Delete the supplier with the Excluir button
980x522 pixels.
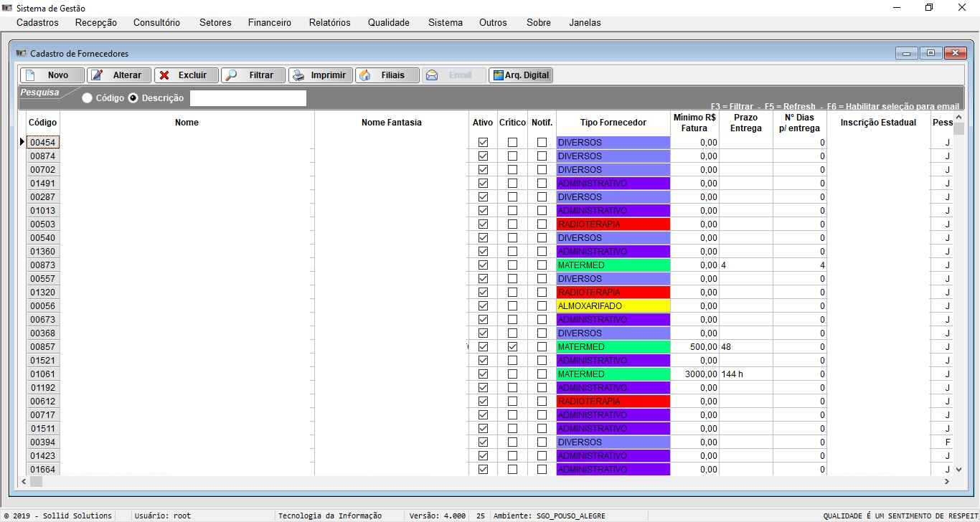click(187, 75)
